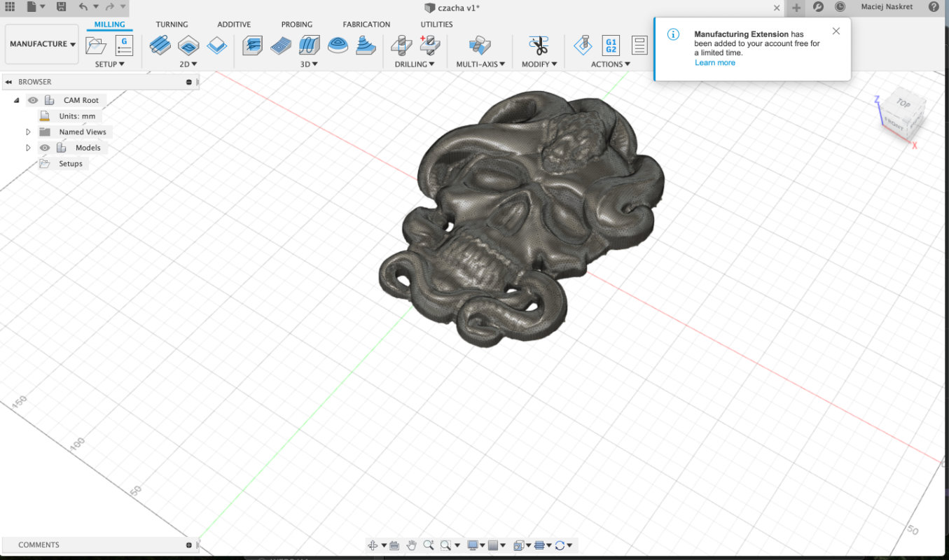949x560 pixels.
Task: Select the Zoom magnifier tool
Action: click(428, 545)
